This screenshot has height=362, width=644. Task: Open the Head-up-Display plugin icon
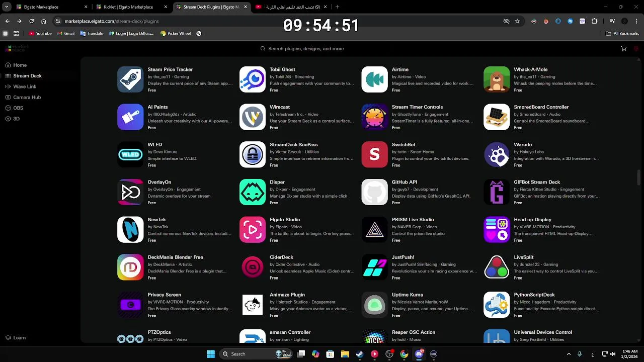point(497,230)
